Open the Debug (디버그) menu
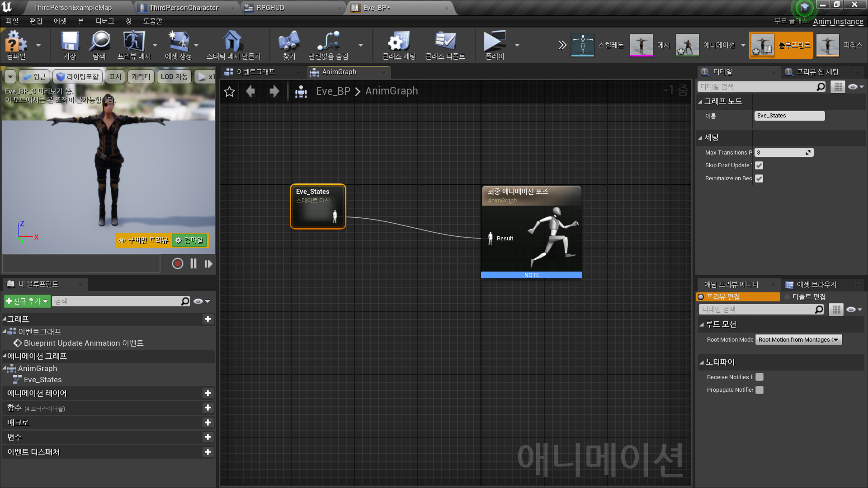This screenshot has height=488, width=868. (x=104, y=21)
